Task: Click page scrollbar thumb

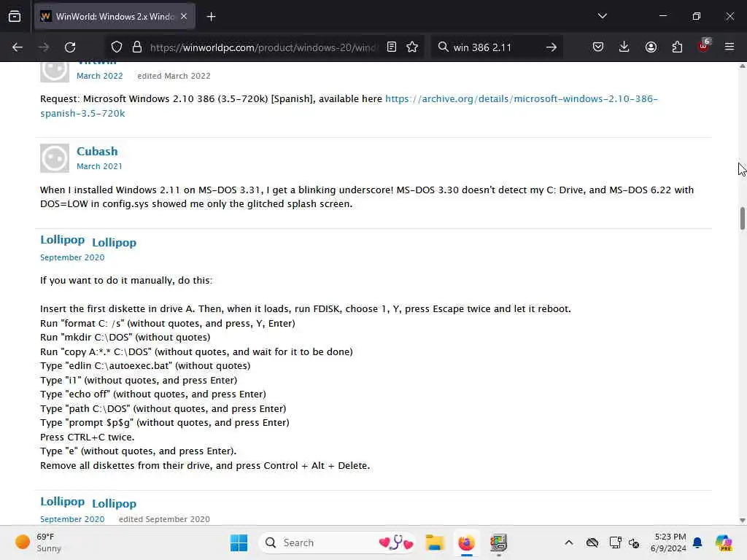Action: [x=742, y=219]
